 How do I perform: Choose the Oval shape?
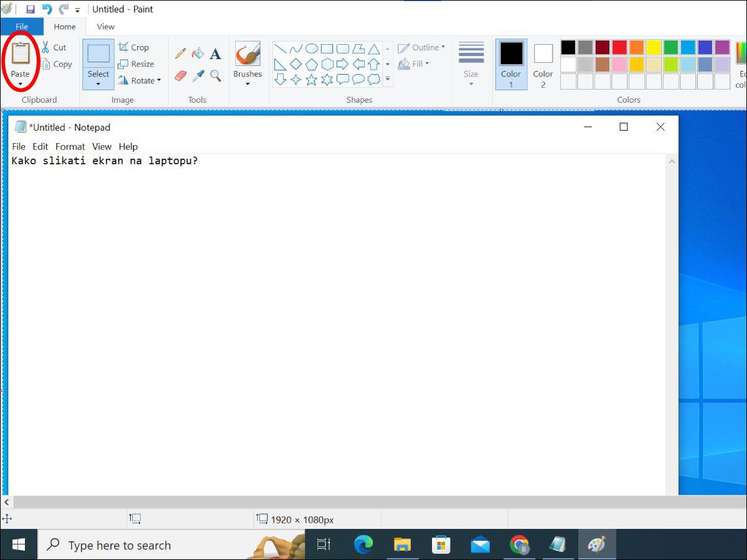click(x=311, y=49)
